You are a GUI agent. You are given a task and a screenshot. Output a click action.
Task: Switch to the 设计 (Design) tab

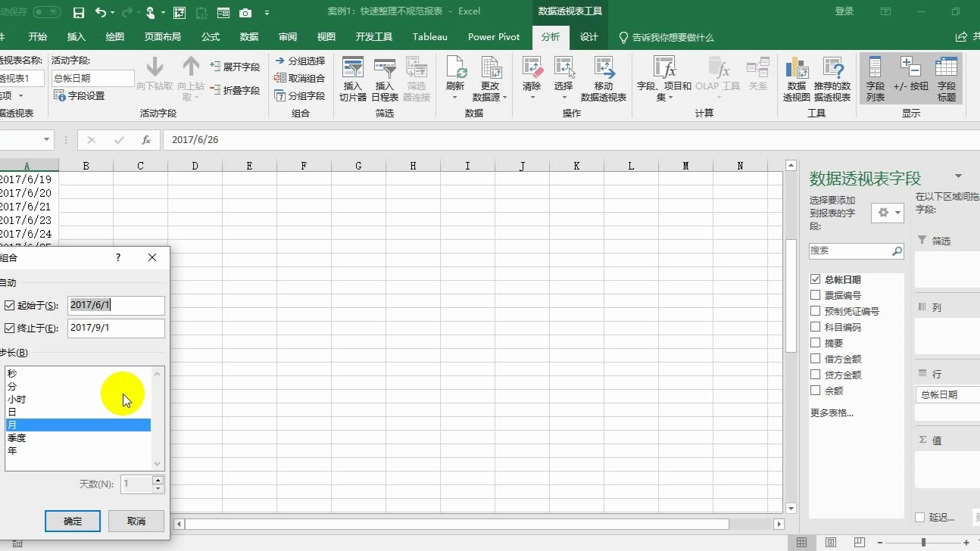[x=589, y=37]
